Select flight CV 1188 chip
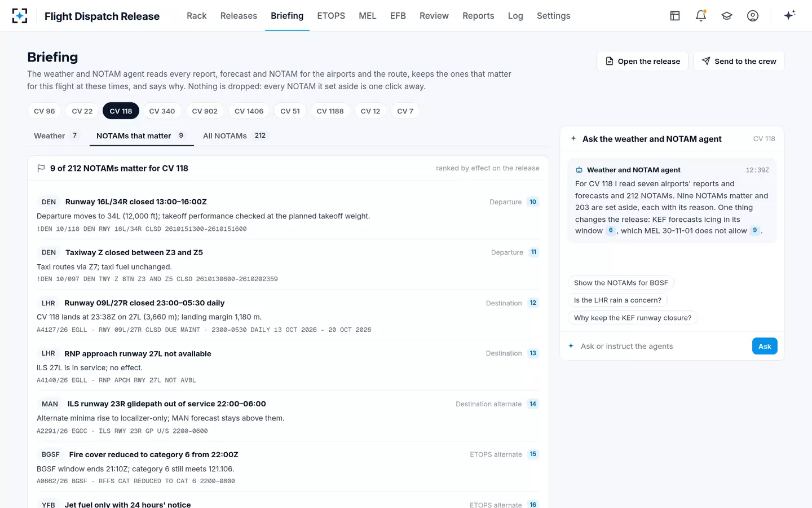The width and height of the screenshot is (812, 508). coord(330,111)
